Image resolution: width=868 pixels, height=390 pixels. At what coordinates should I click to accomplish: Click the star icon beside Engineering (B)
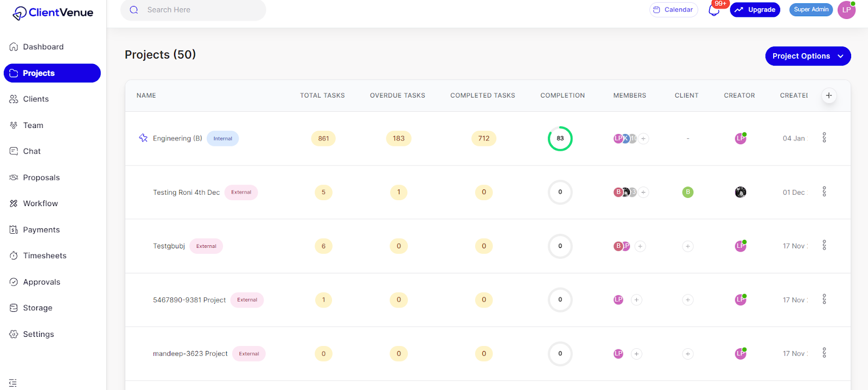point(143,138)
